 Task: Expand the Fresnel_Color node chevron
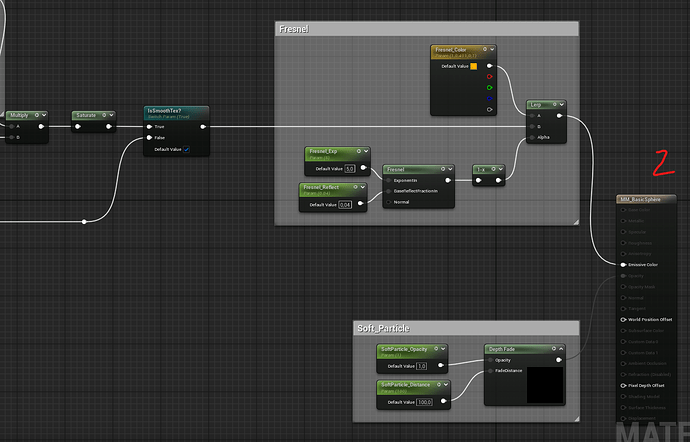pyautogui.click(x=493, y=47)
